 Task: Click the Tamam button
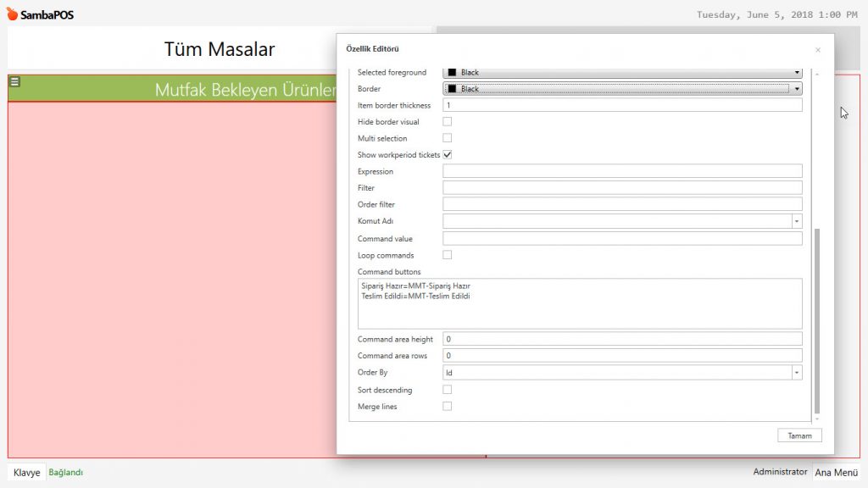tap(799, 435)
